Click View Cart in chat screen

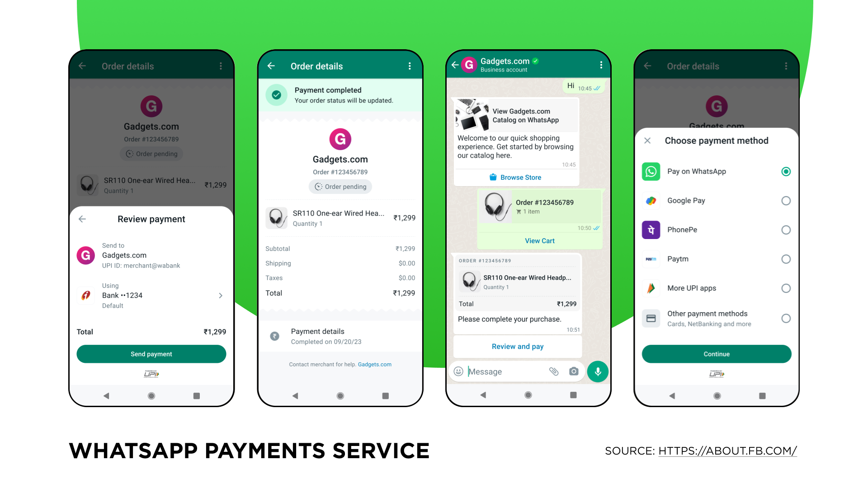coord(539,240)
